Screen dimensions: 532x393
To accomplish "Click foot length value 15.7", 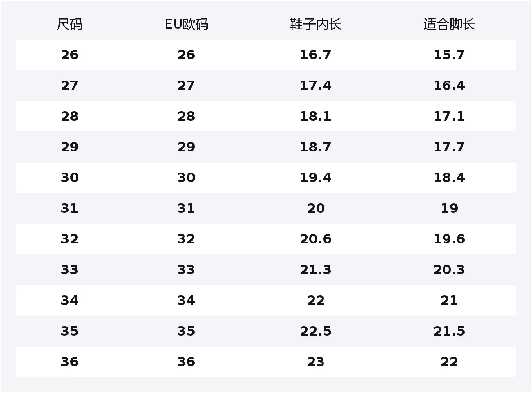I will [x=449, y=55].
